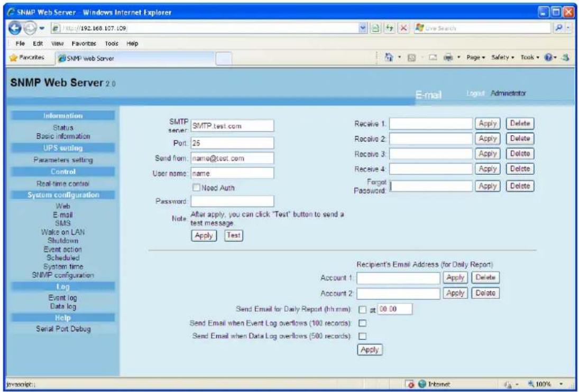Open Real-time control in sidebar
The width and height of the screenshot is (579, 392).
click(x=63, y=183)
